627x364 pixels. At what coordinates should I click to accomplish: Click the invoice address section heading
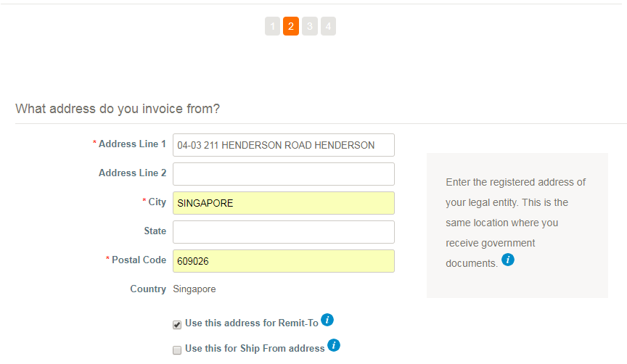[118, 109]
